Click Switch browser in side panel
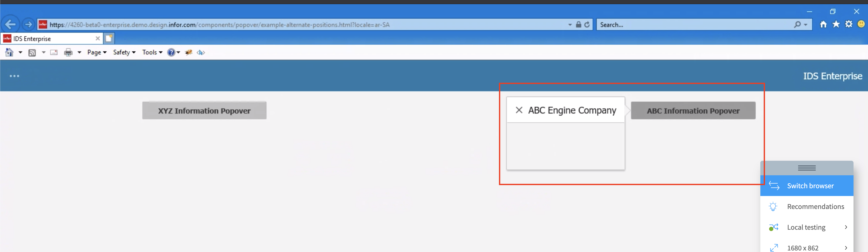868x252 pixels. [x=807, y=186]
